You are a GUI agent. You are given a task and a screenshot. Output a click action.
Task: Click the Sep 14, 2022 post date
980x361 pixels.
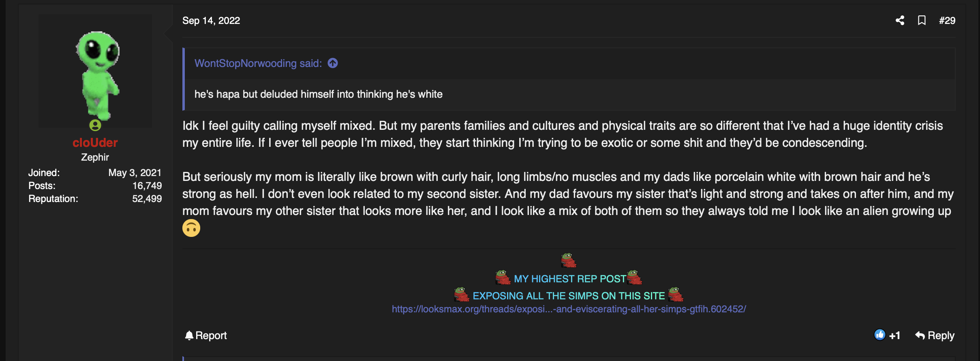tap(211, 20)
